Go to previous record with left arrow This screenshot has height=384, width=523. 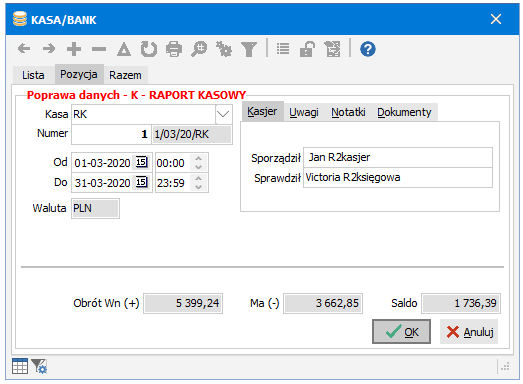tap(24, 49)
